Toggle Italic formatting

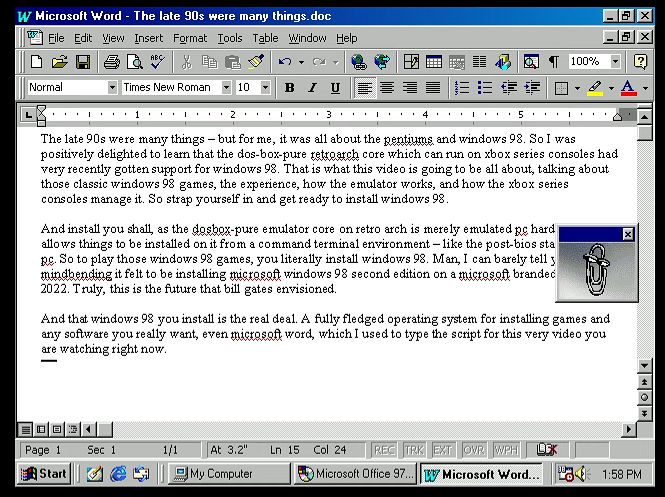(312, 88)
